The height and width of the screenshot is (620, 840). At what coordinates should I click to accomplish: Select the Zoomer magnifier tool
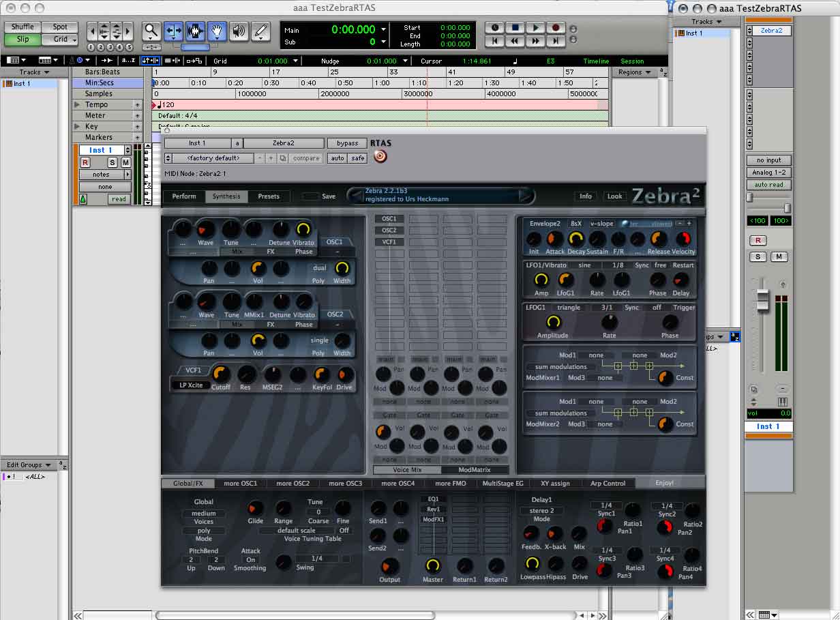pyautogui.click(x=151, y=31)
